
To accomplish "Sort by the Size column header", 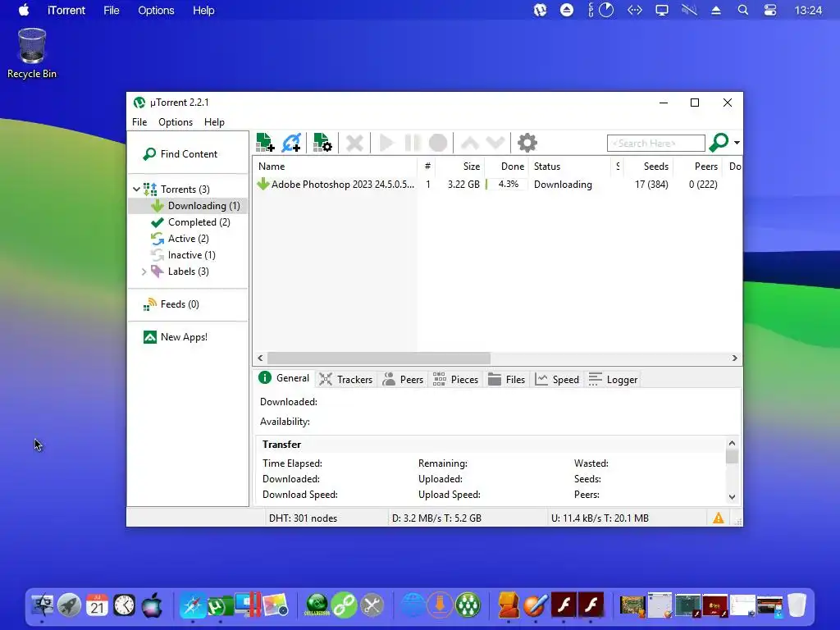I will point(460,167).
